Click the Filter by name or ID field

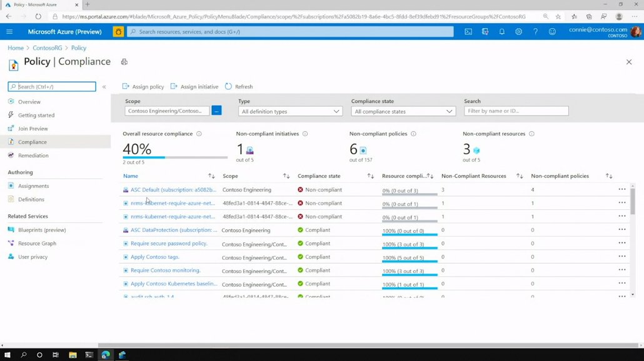tap(516, 111)
